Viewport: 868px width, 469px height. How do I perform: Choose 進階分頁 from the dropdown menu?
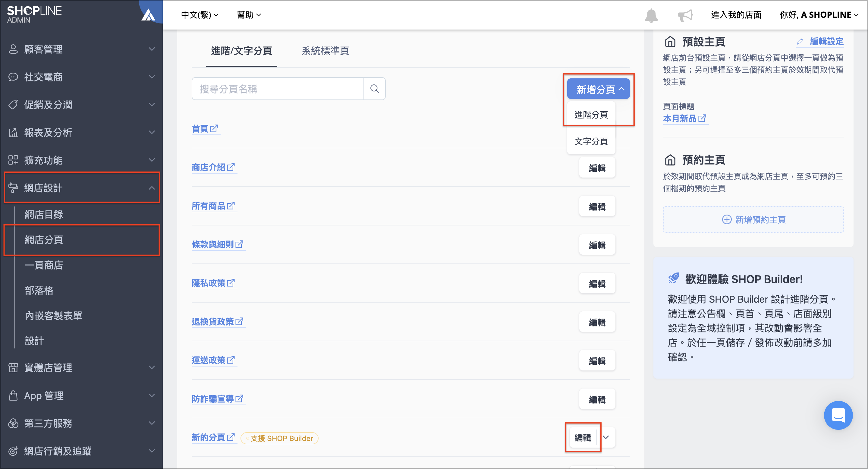coord(591,115)
